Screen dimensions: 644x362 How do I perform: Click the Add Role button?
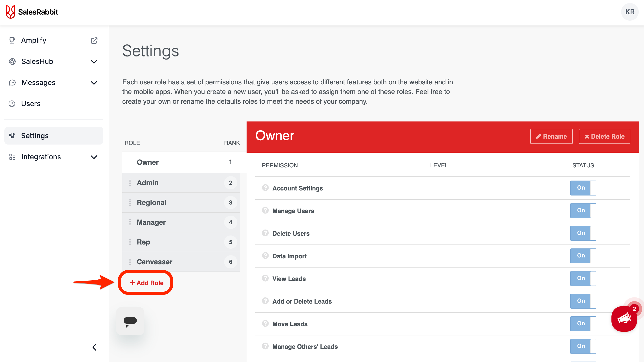[147, 283]
